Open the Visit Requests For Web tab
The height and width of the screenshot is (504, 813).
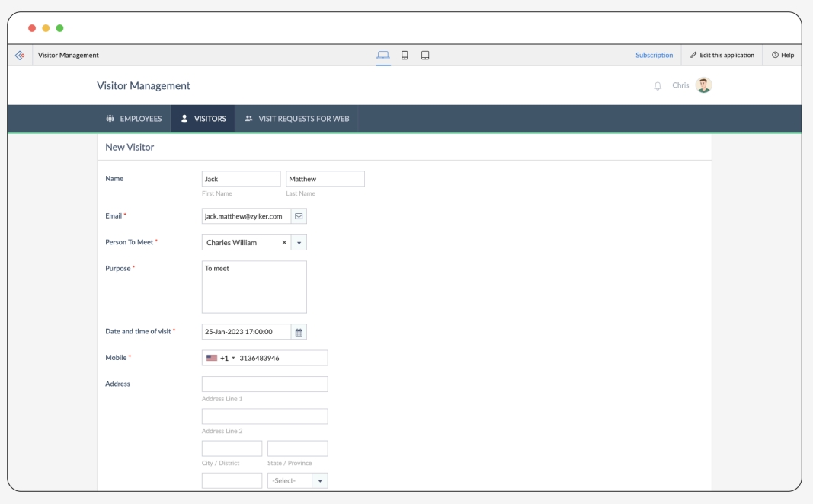(x=299, y=119)
